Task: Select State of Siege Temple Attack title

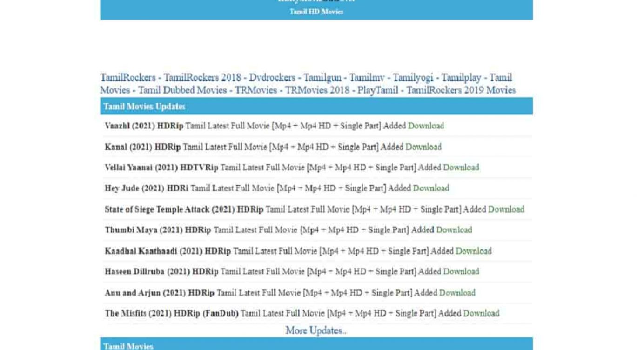Action: tap(184, 209)
